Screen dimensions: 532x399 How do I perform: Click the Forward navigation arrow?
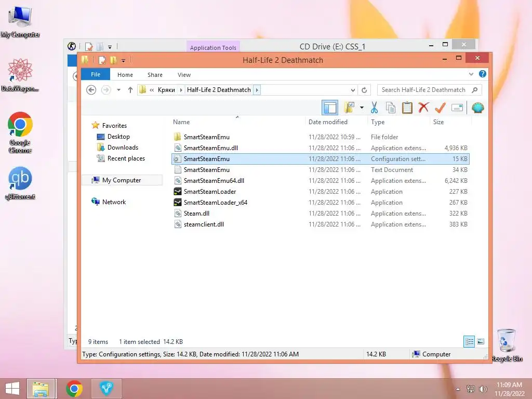tap(106, 90)
